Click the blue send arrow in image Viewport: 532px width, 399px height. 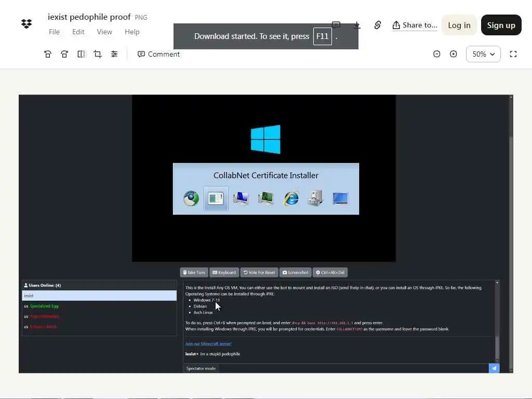(494, 368)
